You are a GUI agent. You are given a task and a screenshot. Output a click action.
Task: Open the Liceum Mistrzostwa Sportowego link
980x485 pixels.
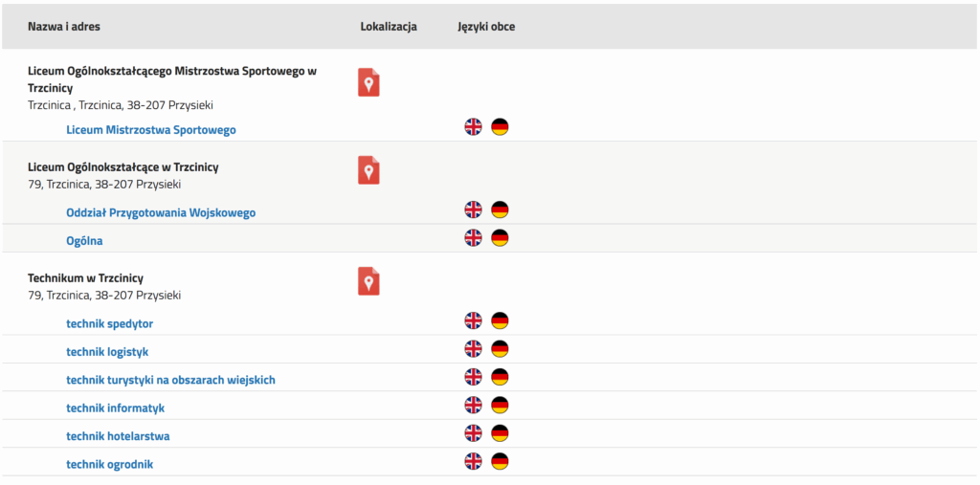pos(151,130)
